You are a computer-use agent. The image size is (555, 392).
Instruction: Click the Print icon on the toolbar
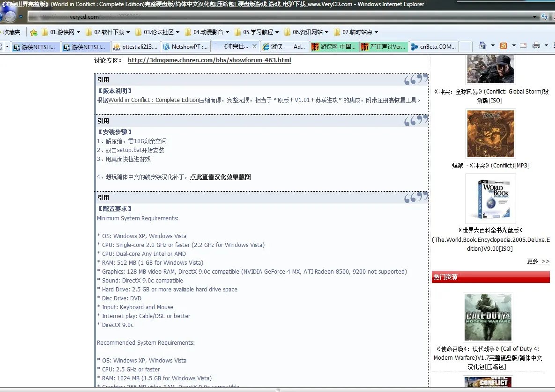(536, 46)
